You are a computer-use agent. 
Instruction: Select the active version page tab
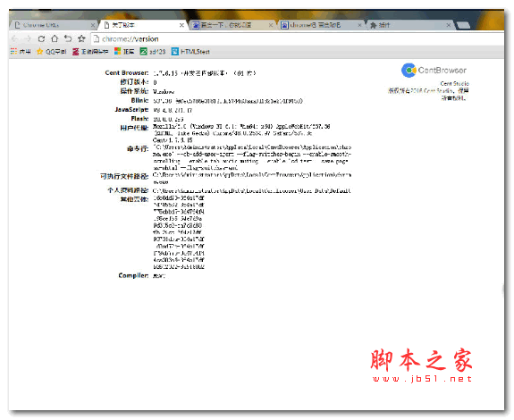[143, 25]
